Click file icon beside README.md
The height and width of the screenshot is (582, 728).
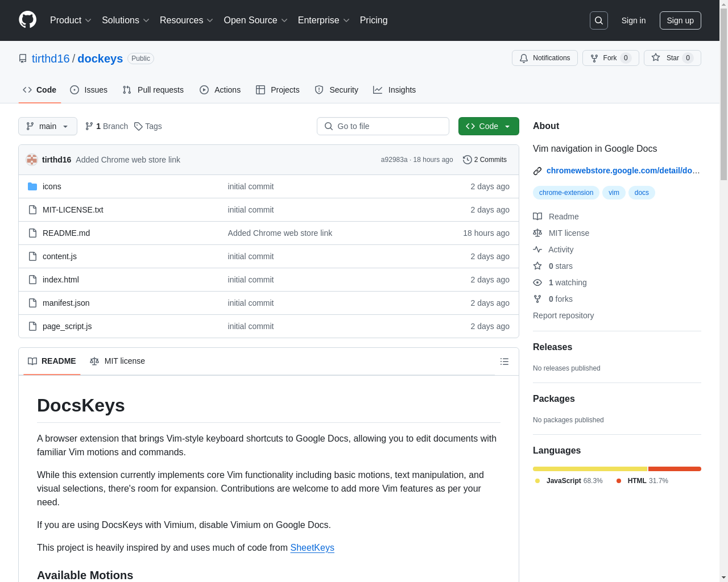pos(32,233)
